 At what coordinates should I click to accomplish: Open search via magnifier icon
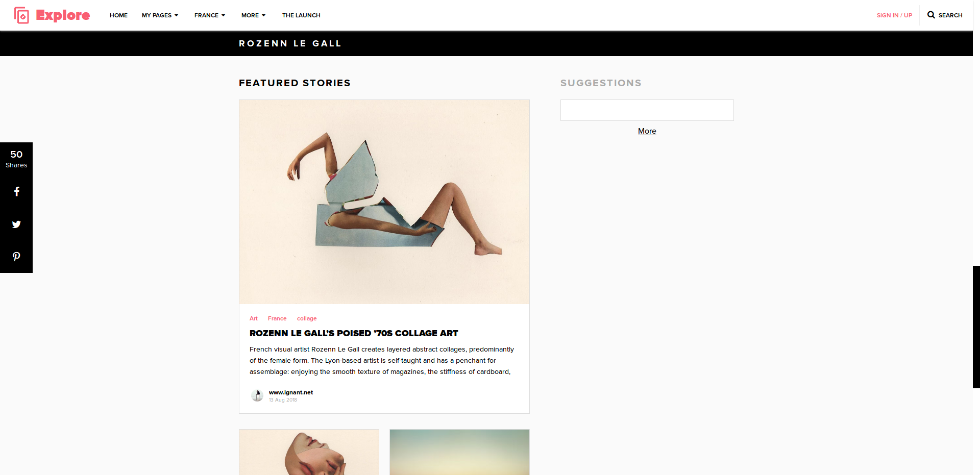coord(931,15)
